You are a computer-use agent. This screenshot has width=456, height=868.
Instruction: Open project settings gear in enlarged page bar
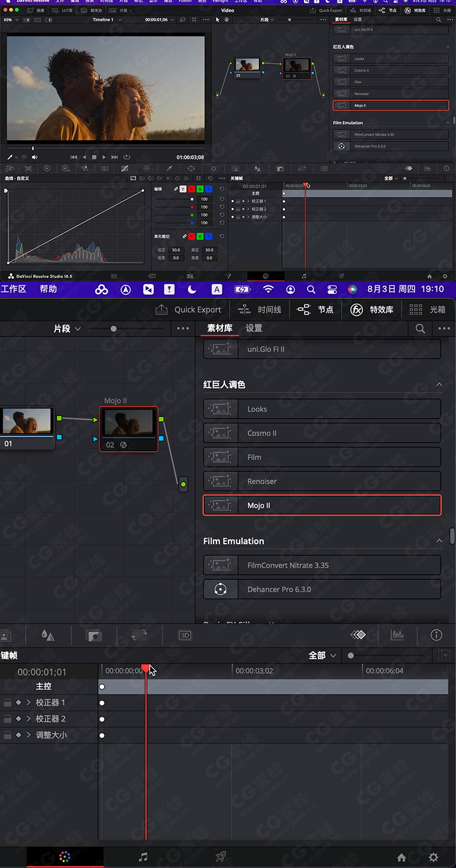(434, 857)
